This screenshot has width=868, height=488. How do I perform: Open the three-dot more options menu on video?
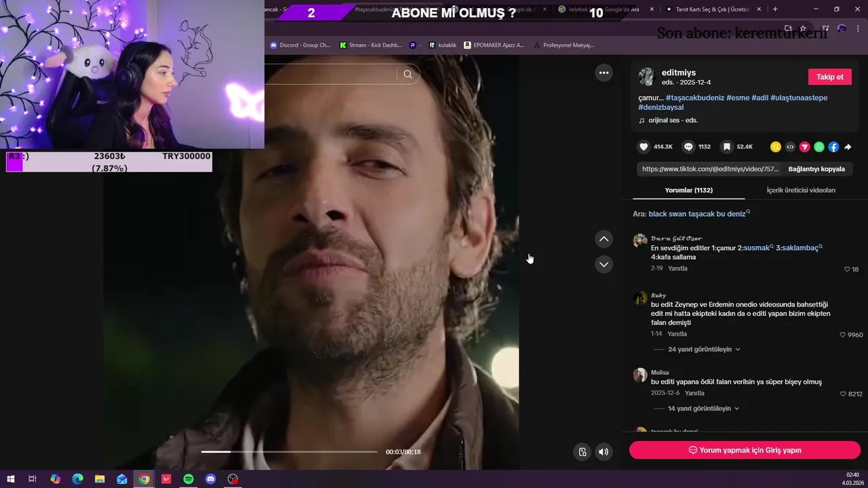604,73
